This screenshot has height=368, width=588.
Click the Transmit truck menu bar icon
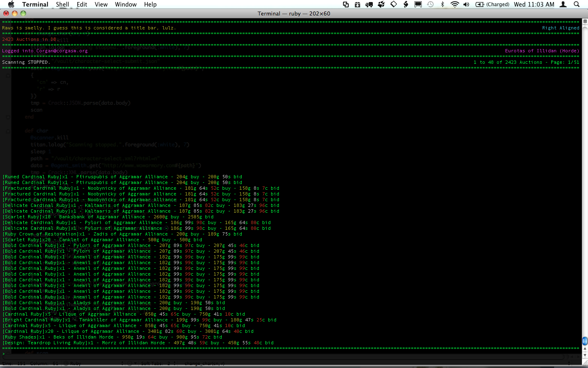click(369, 4)
